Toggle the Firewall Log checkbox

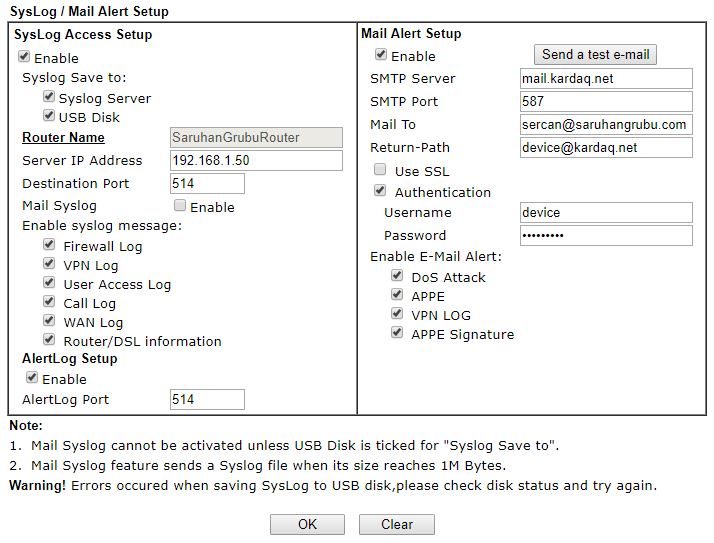coord(49,245)
